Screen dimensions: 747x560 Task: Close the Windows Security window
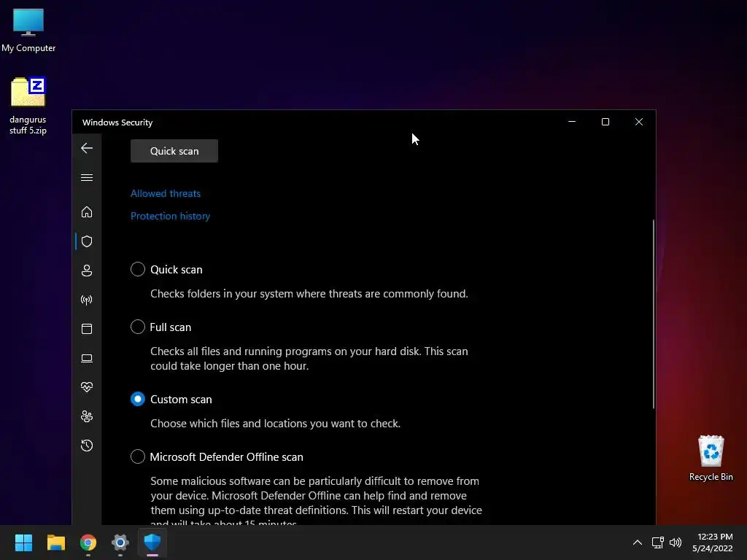tap(639, 122)
